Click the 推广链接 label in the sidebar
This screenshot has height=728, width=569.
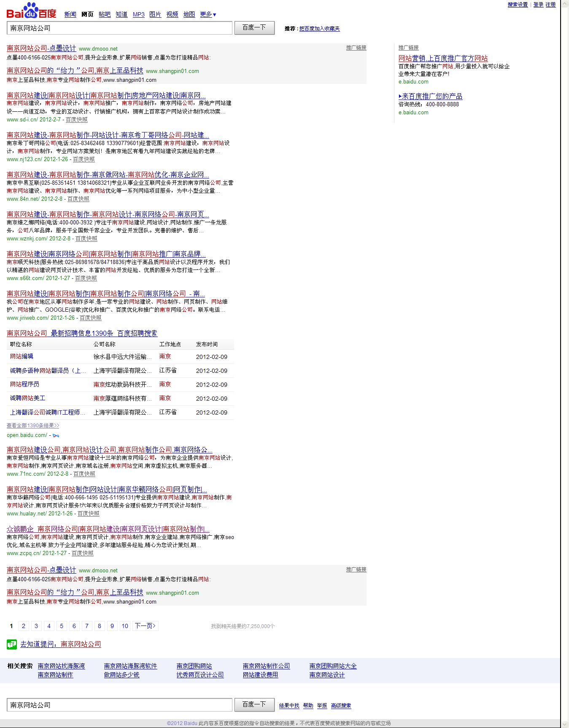[409, 48]
